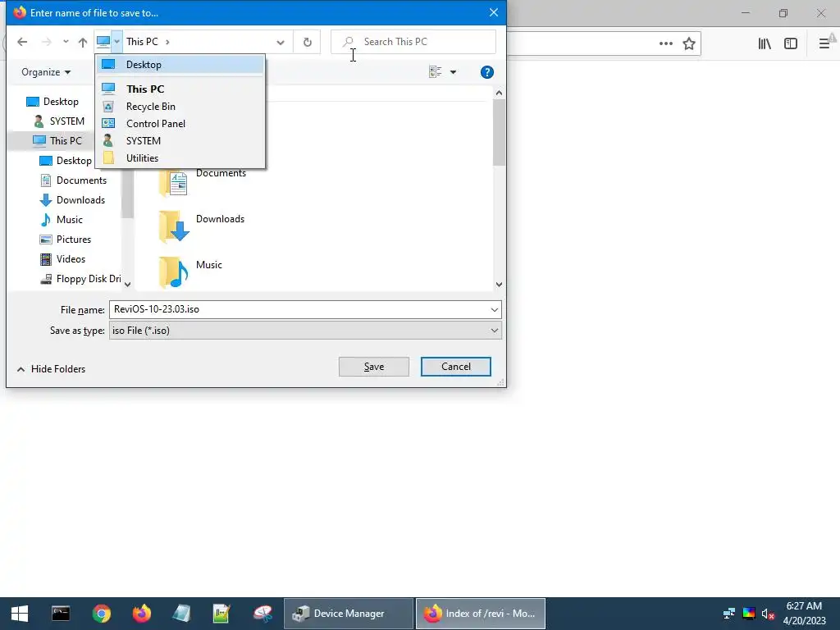Click the File name text field

(299, 309)
